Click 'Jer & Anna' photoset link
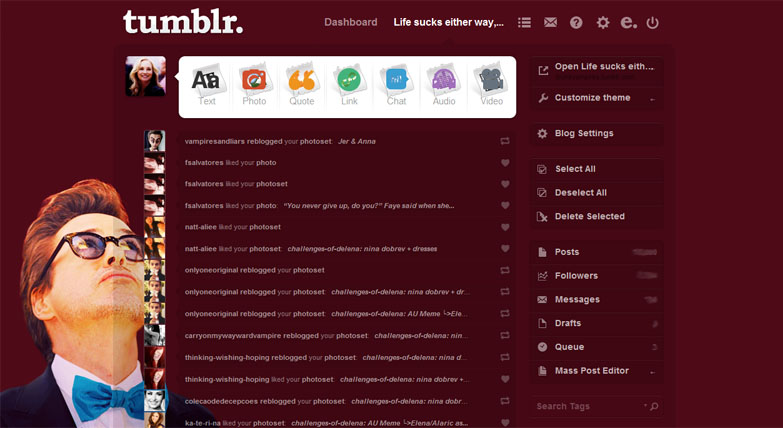783x428 pixels. pos(357,141)
